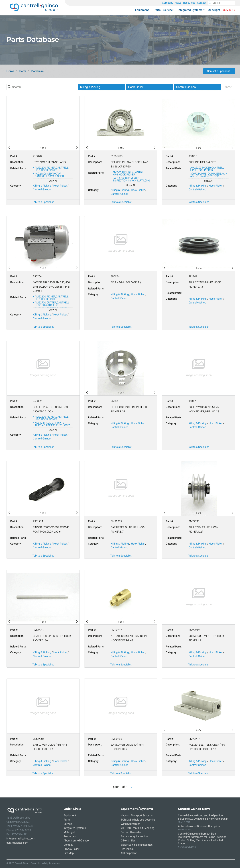Open the Integrated Systems navigation menu
240x868 pixels.
(191, 10)
